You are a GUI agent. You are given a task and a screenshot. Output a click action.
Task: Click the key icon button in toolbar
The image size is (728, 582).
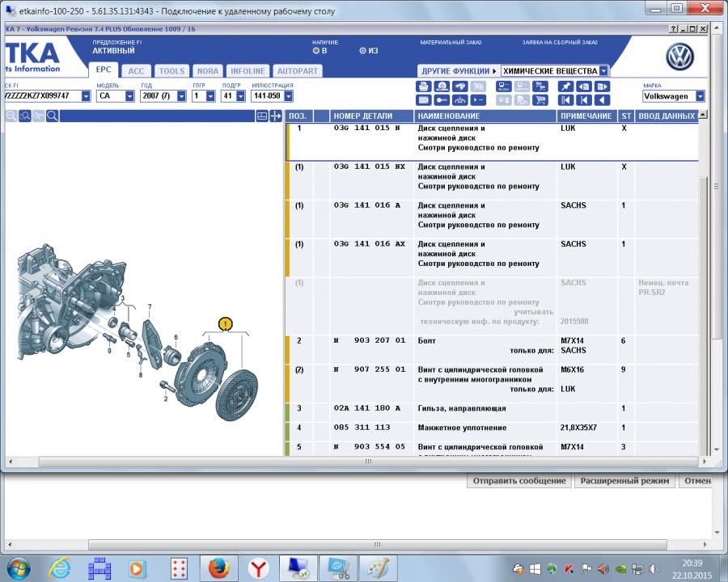[x=442, y=99]
